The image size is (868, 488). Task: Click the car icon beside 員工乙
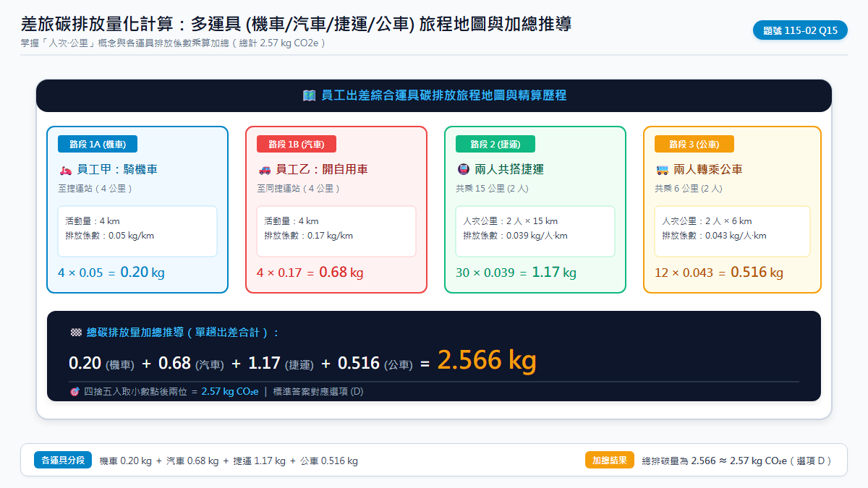264,170
